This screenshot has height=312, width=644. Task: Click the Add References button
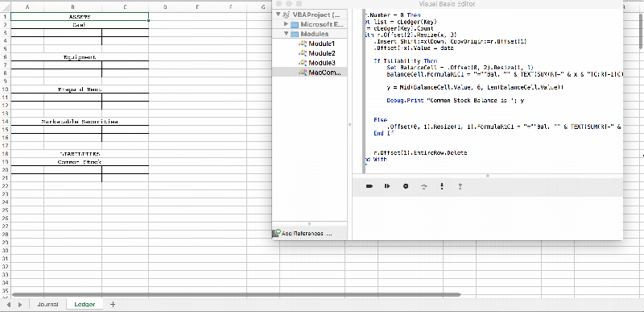(x=303, y=233)
